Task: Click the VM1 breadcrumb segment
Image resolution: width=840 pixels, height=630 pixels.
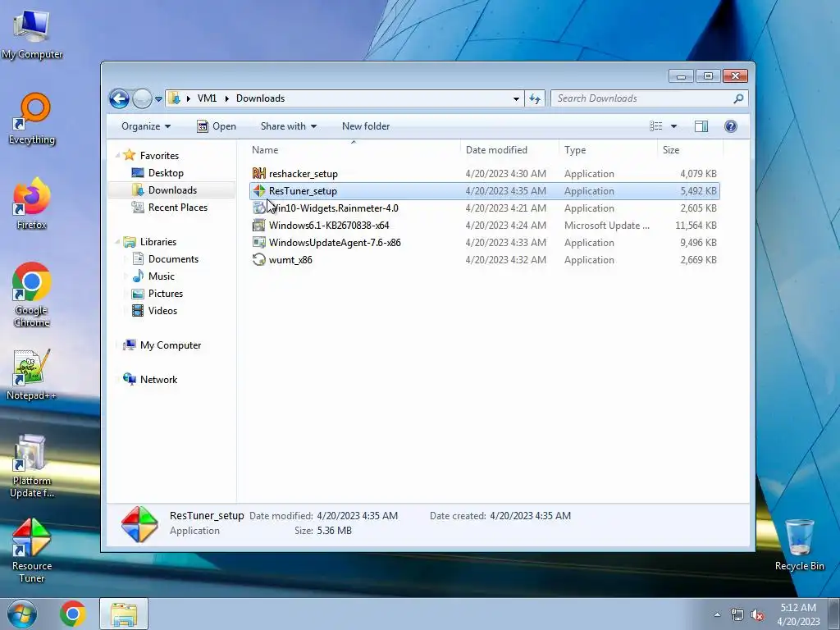Action: [x=207, y=98]
